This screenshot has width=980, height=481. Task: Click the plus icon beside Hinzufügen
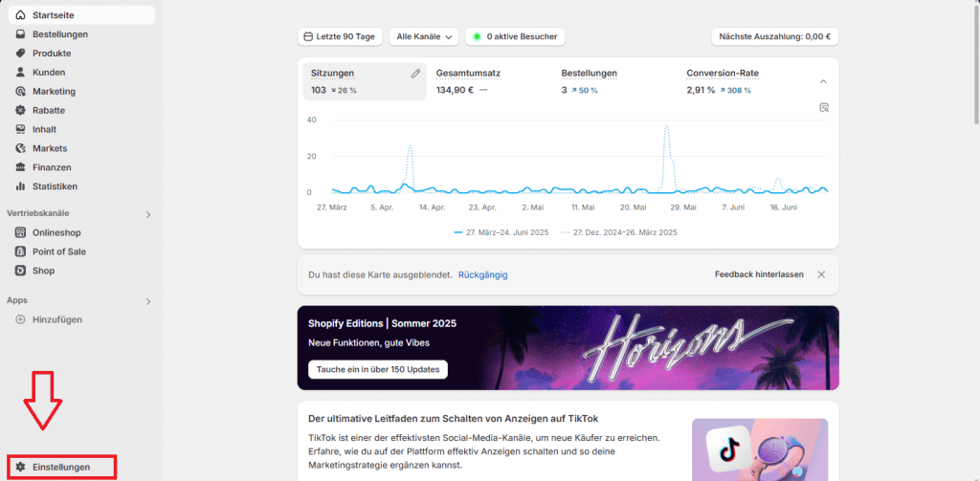click(x=21, y=319)
